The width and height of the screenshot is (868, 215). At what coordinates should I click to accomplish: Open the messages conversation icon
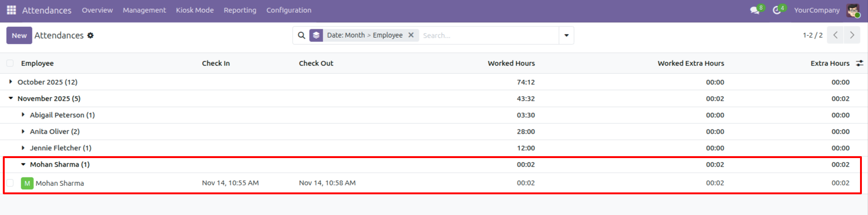click(755, 10)
